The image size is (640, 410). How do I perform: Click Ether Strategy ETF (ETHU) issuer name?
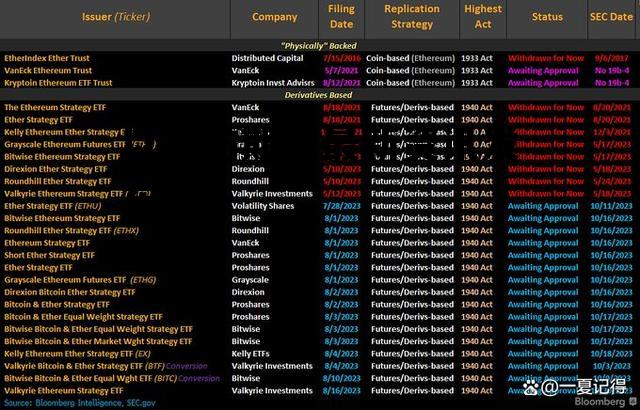pyautogui.click(x=53, y=206)
